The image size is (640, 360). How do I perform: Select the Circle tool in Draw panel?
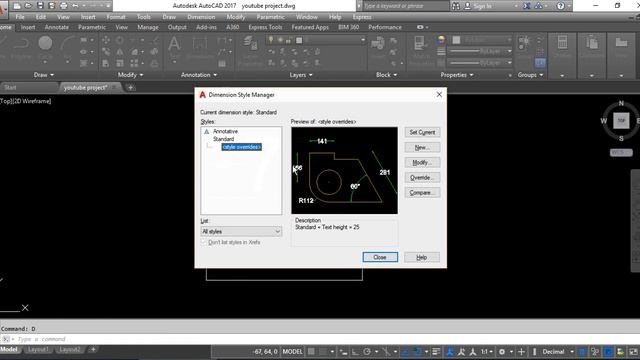(45, 43)
